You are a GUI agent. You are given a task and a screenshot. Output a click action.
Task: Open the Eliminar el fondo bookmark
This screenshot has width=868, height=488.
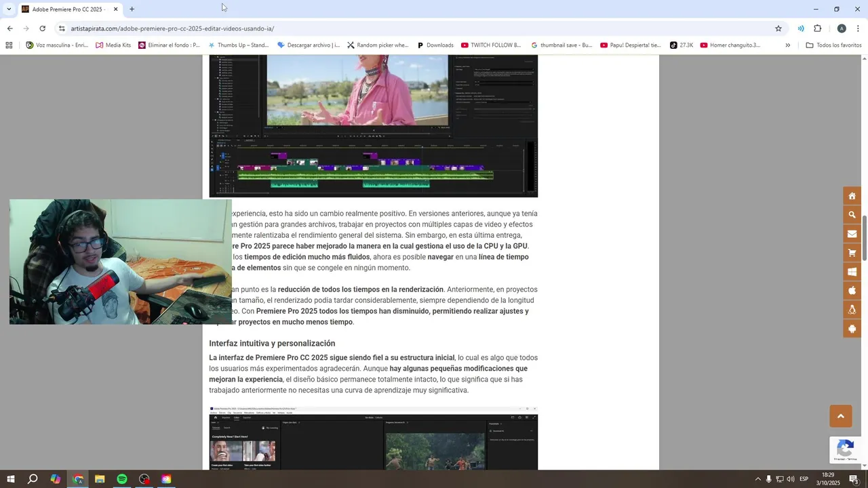(169, 45)
